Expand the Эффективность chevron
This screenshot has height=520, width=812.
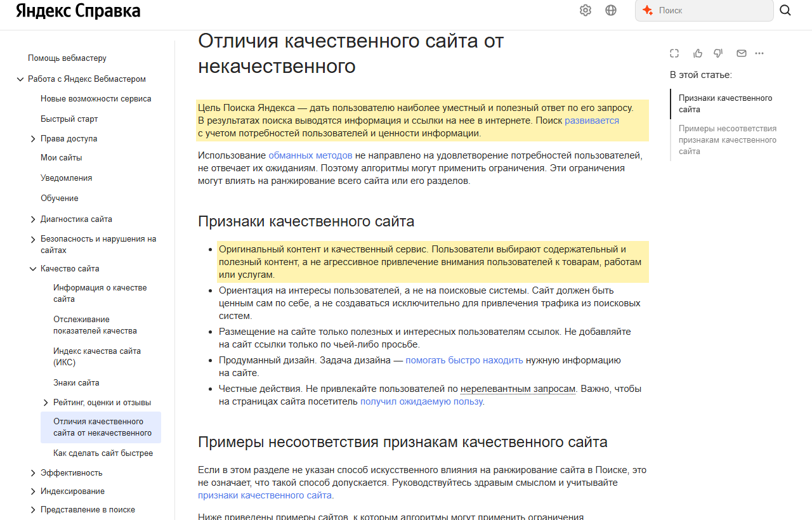(x=33, y=473)
